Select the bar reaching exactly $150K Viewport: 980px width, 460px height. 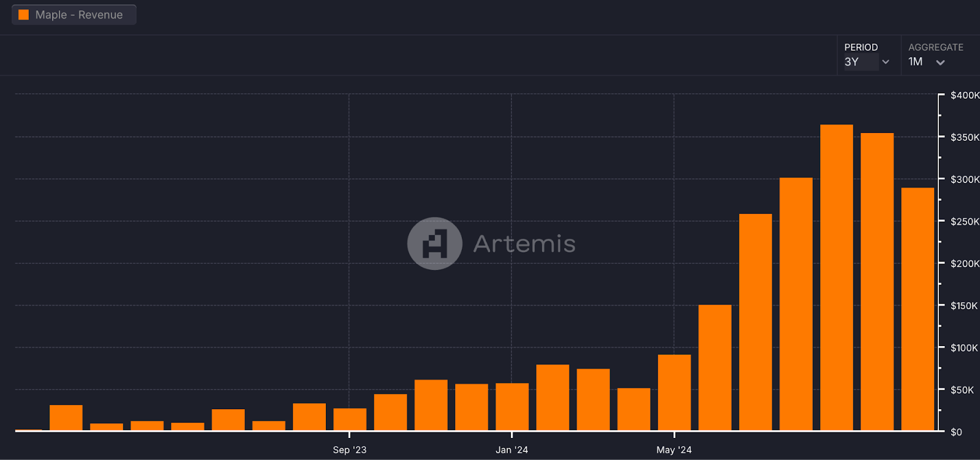[715, 368]
